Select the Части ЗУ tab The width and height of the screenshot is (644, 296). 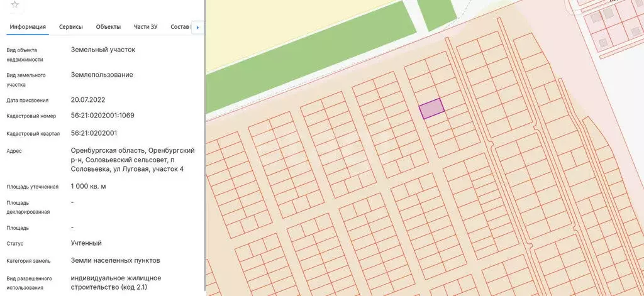(145, 26)
